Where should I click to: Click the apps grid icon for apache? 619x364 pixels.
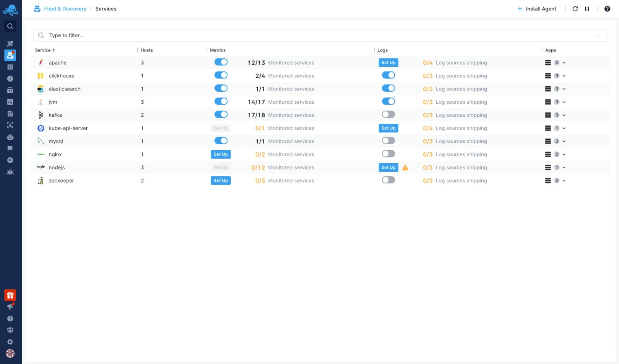pyautogui.click(x=548, y=63)
